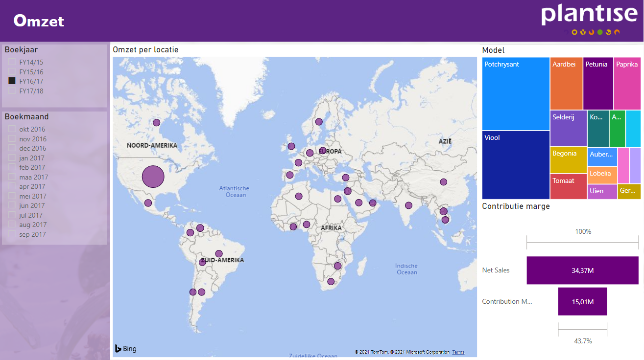Tick the jun 2017 month checkbox

[x=12, y=205]
